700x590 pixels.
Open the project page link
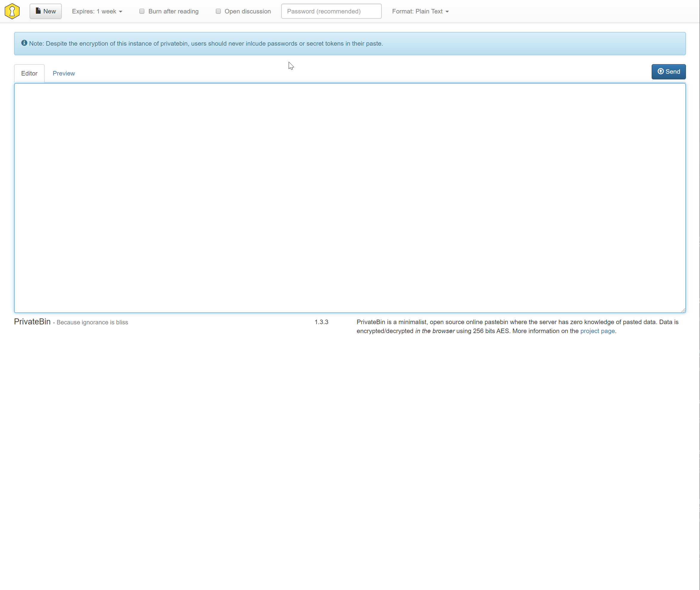click(597, 331)
